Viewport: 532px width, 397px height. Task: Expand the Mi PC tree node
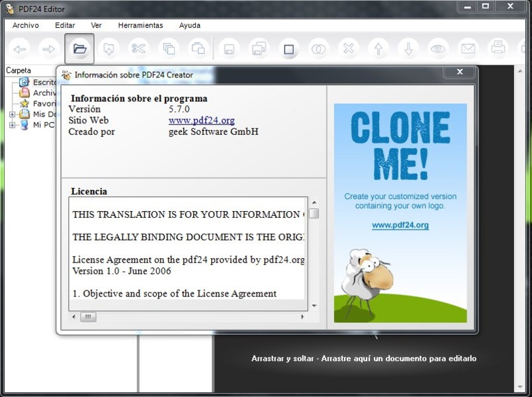point(12,125)
